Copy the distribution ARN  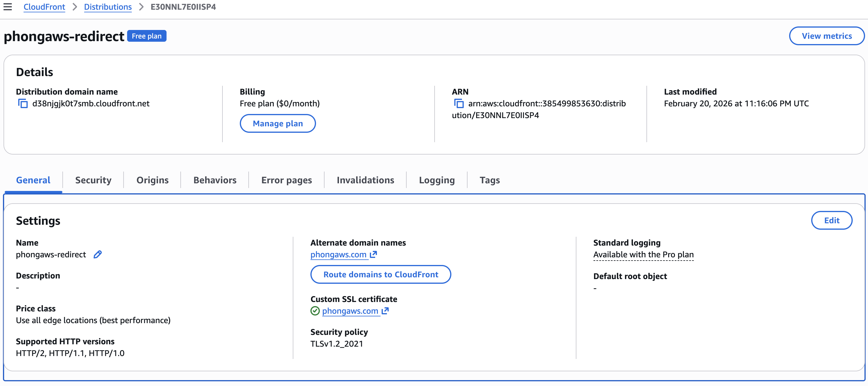(x=459, y=104)
